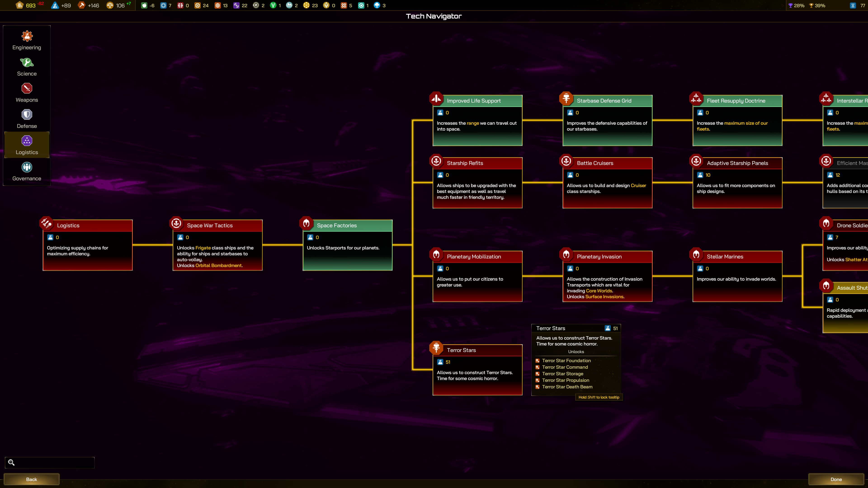The width and height of the screenshot is (868, 488).
Task: Type in the tech search field
Action: pos(54,462)
